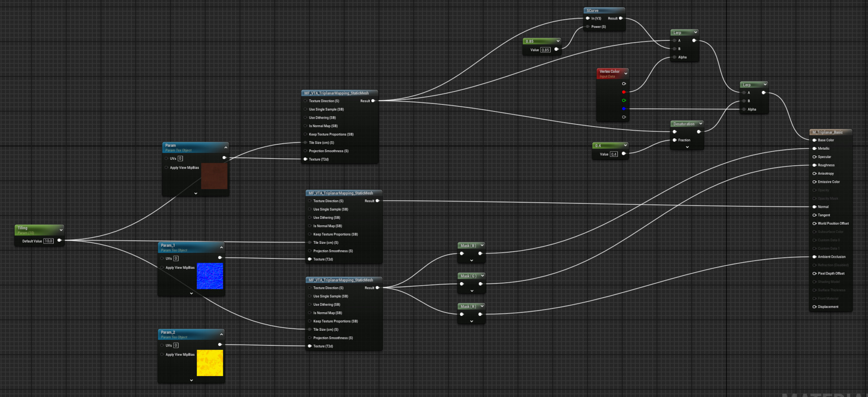Click the output pin of the 0.4 constant
The width and height of the screenshot is (868, 397).
point(623,154)
